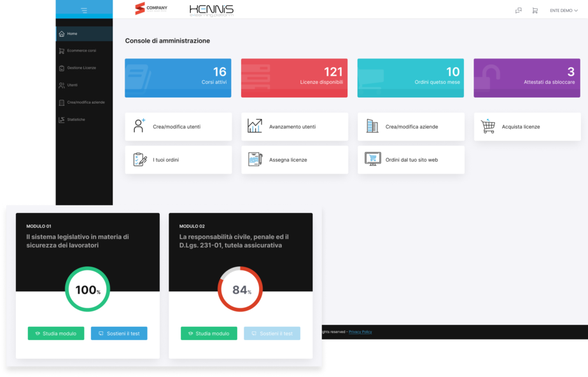Expand the ENTE DEMO user dropdown
This screenshot has height=377, width=588.
click(x=563, y=10)
